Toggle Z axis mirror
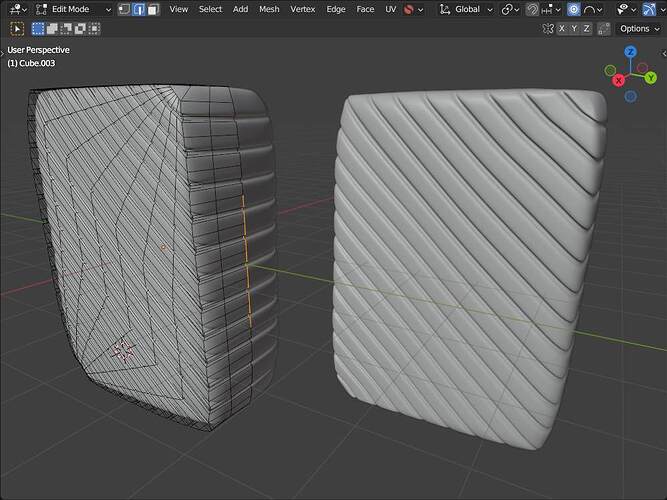The width and height of the screenshot is (667, 500). click(587, 29)
